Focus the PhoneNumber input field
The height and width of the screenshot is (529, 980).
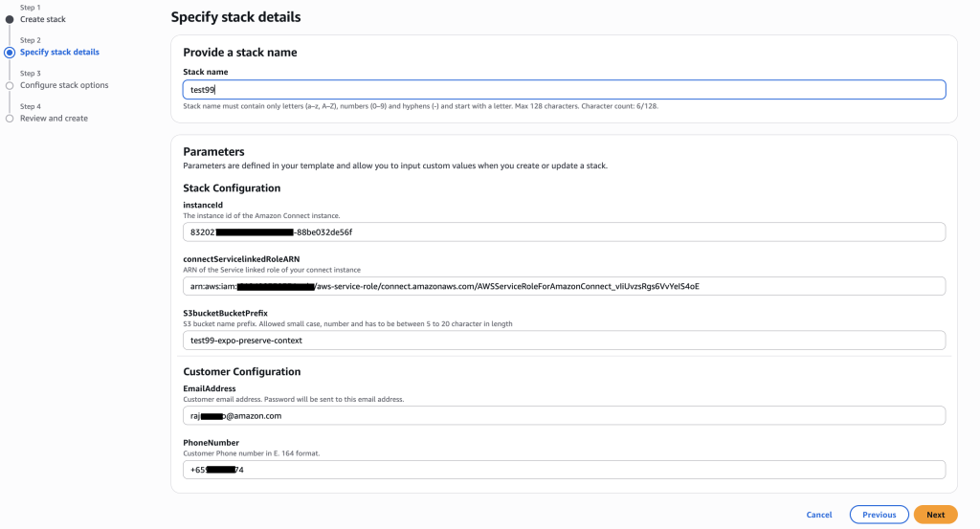tap(564, 470)
